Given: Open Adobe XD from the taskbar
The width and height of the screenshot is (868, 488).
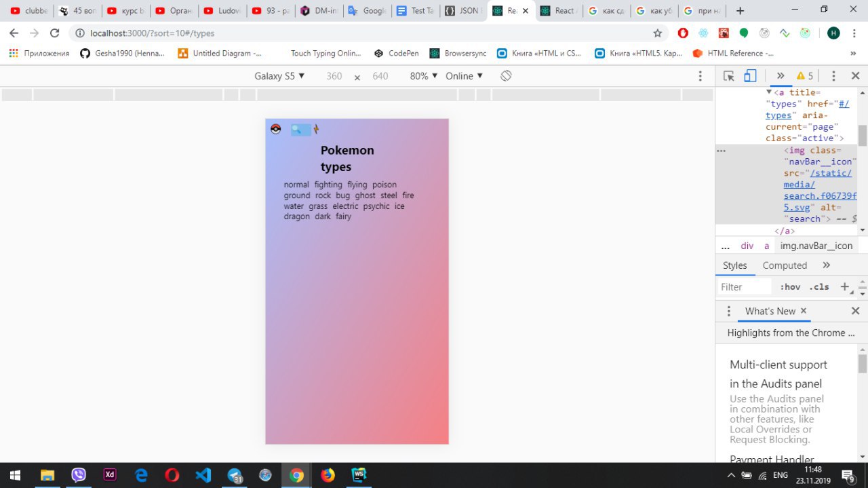Looking at the screenshot, I should coord(109,475).
